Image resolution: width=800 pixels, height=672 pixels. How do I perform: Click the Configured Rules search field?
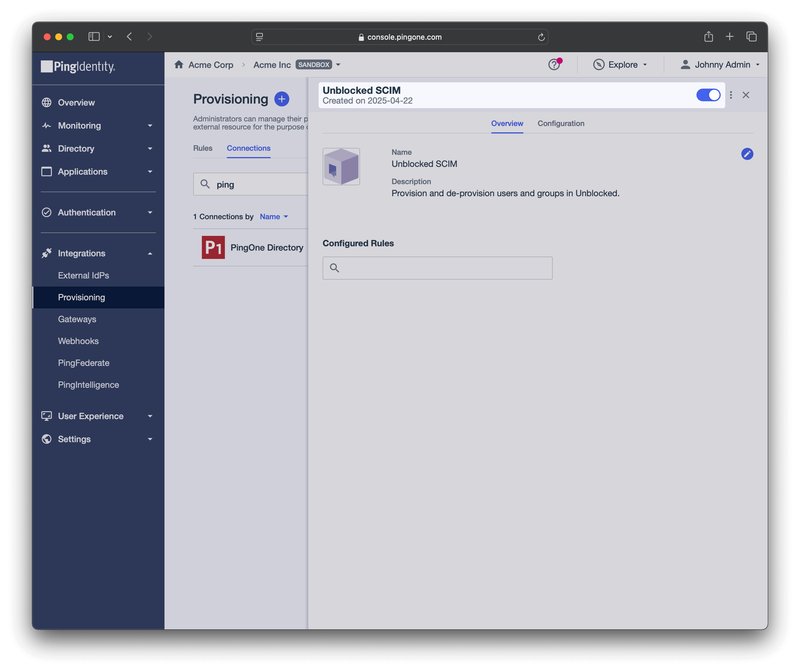click(437, 268)
